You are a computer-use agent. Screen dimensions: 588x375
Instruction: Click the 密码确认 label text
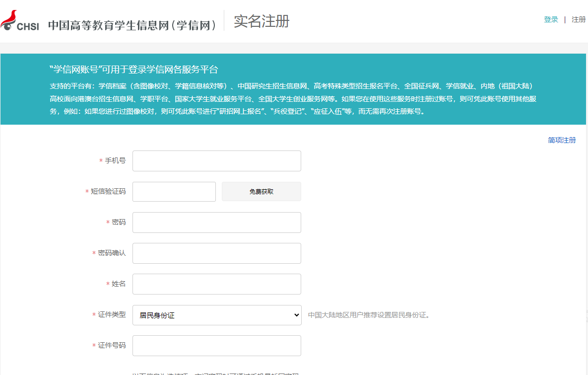click(x=112, y=253)
